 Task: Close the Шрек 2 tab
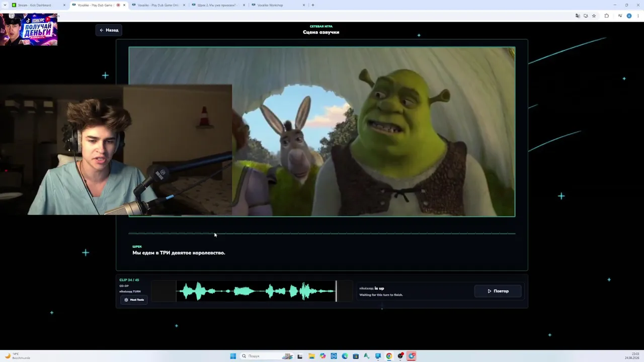point(244,5)
